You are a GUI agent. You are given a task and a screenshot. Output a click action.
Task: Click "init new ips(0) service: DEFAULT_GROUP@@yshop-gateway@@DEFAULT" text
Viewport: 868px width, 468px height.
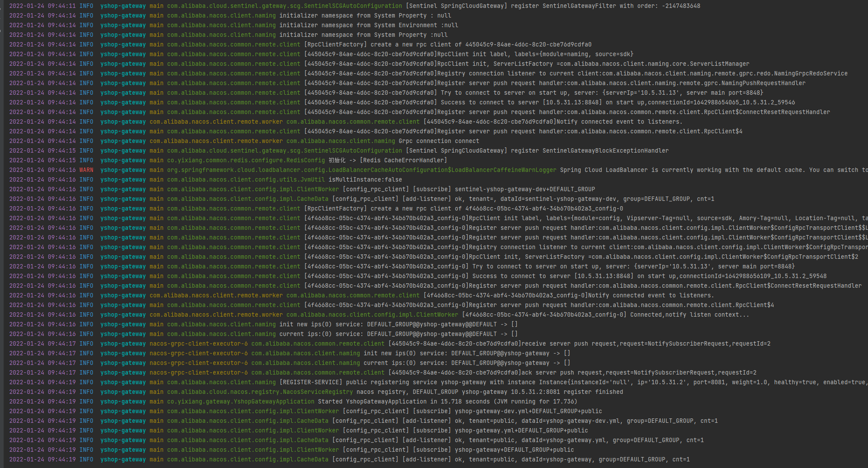[388, 324]
